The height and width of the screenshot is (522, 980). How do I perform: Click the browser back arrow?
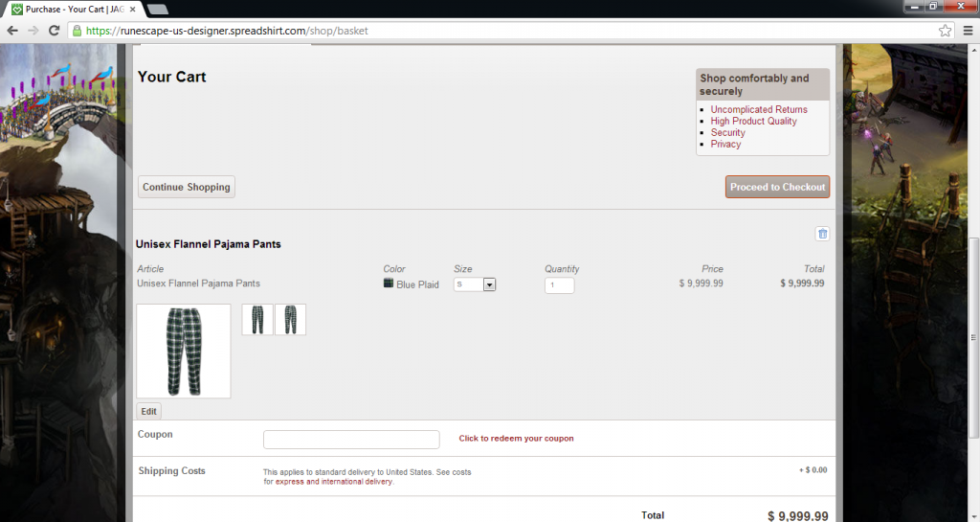point(13,31)
